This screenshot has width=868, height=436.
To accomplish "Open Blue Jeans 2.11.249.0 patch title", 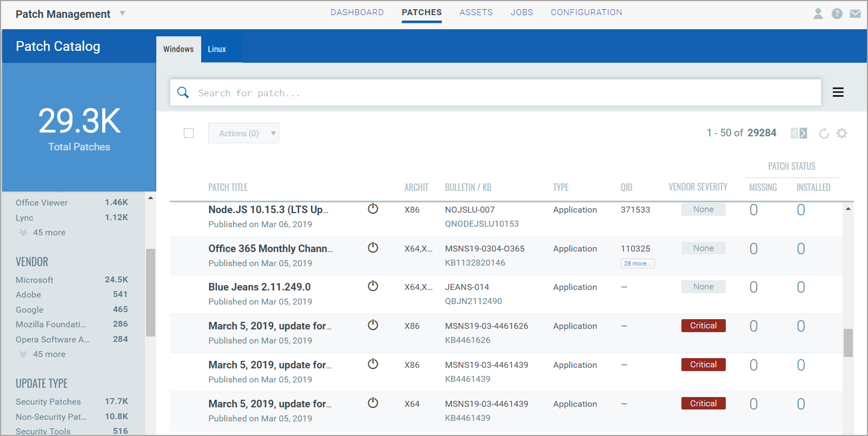I will (260, 287).
